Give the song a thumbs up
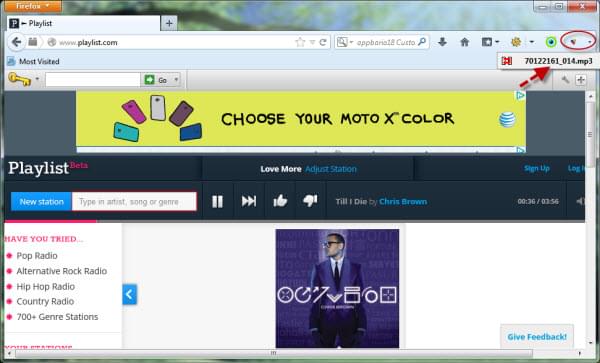The width and height of the screenshot is (600, 363). (x=280, y=201)
